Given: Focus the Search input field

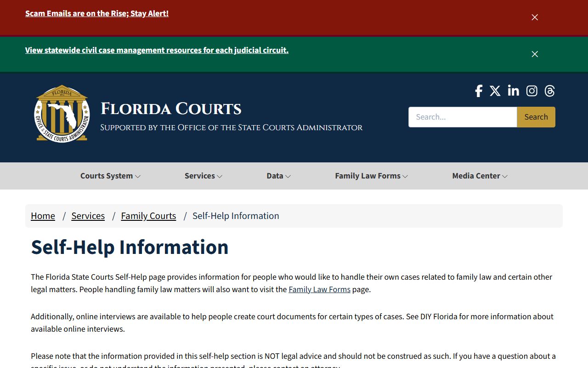Looking at the screenshot, I should pyautogui.click(x=463, y=117).
